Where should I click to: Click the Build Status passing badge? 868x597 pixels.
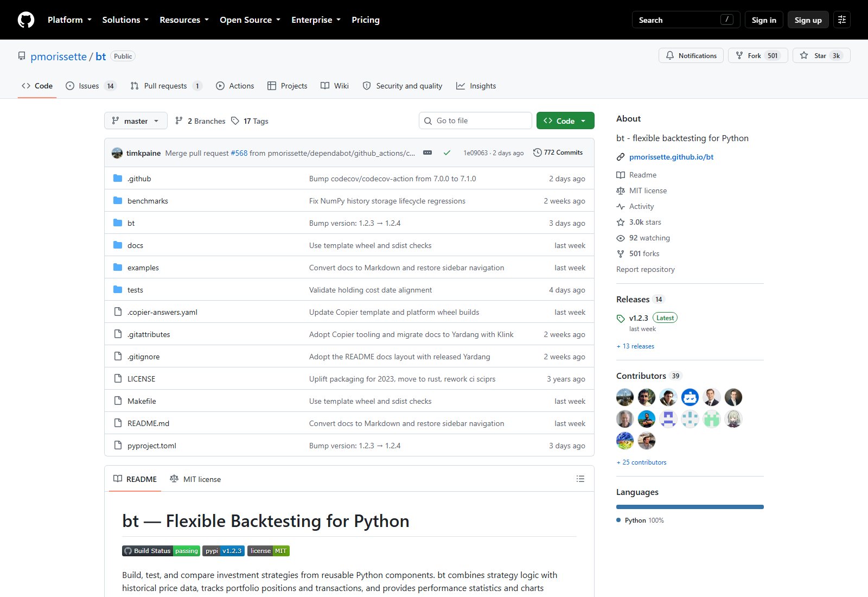pos(161,551)
